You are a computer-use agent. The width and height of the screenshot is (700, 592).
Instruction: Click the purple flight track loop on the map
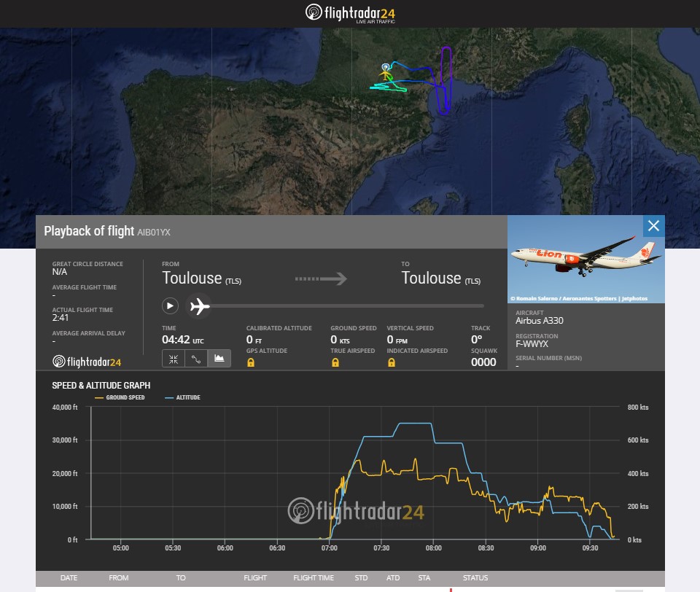point(446,80)
